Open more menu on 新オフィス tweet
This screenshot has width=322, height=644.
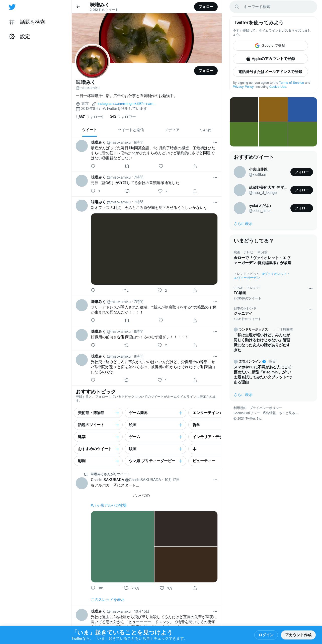coord(215,202)
